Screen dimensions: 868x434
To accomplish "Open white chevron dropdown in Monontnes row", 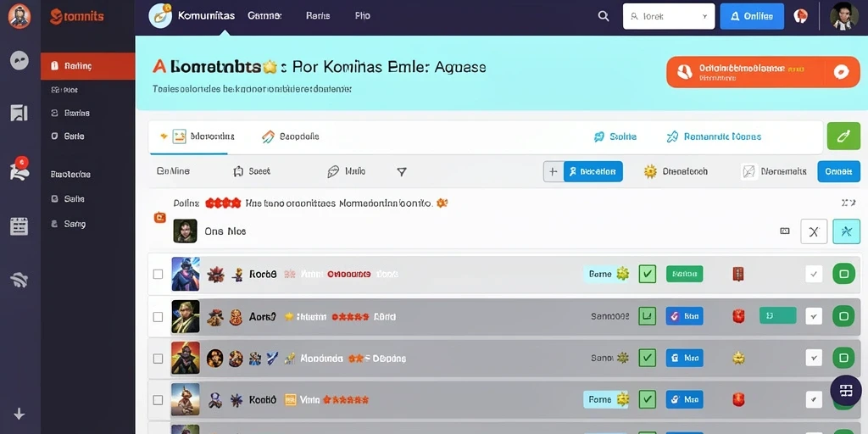I will coord(814,358).
